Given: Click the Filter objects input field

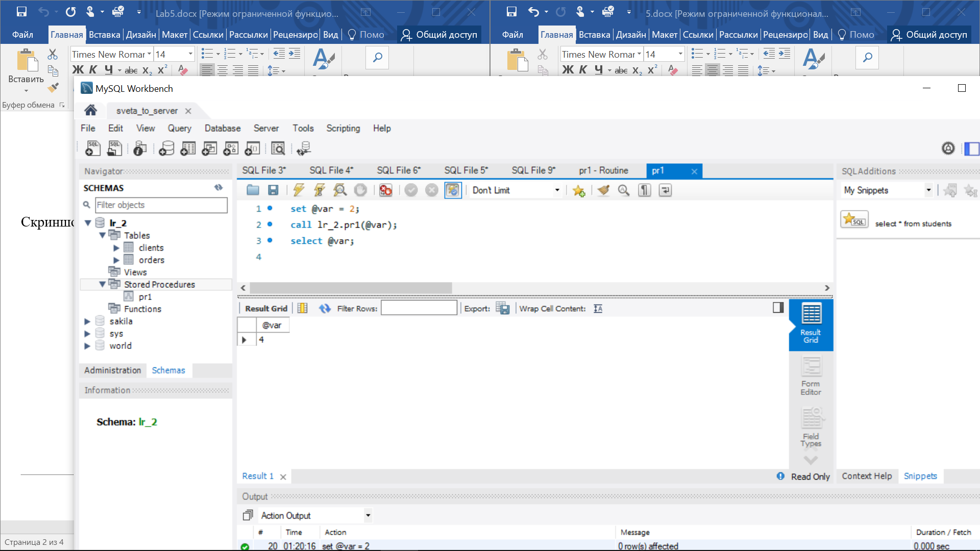Looking at the screenshot, I should pos(161,205).
